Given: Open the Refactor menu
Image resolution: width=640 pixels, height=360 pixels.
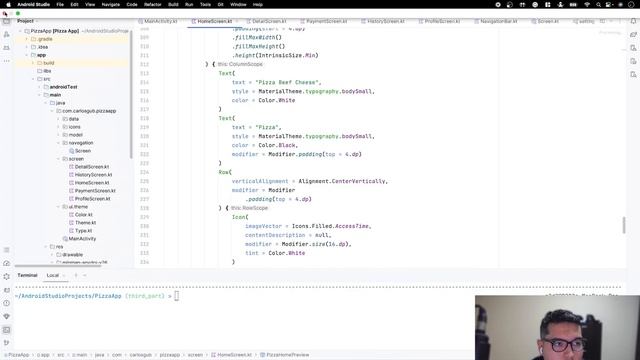Looking at the screenshot, I should click(153, 4).
